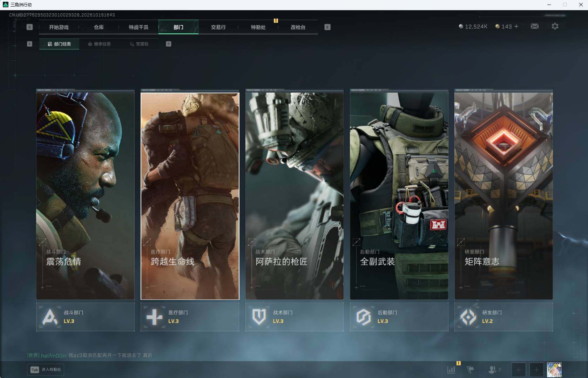Click the 研发部门 diamond emblem icon
This screenshot has height=378, width=588.
pyautogui.click(x=468, y=317)
